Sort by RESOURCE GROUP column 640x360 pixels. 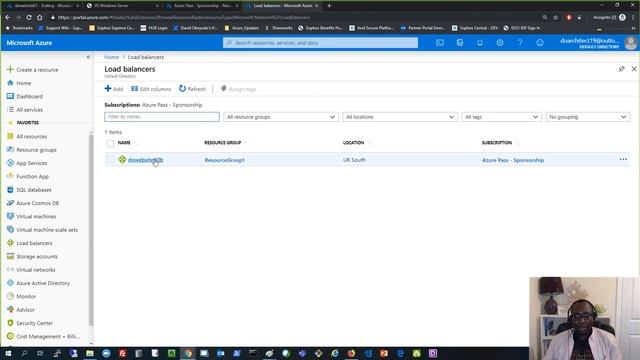[222, 143]
